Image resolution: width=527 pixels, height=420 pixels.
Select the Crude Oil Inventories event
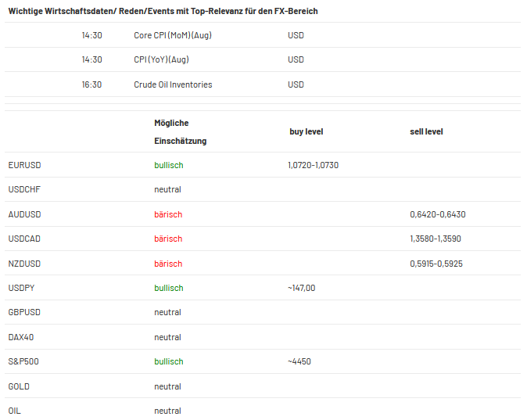(x=173, y=84)
